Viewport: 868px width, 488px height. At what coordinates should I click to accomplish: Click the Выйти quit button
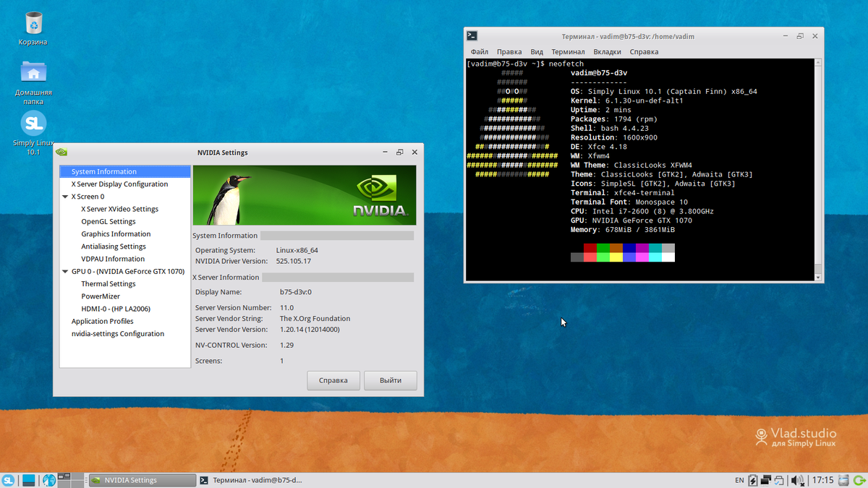pyautogui.click(x=391, y=380)
